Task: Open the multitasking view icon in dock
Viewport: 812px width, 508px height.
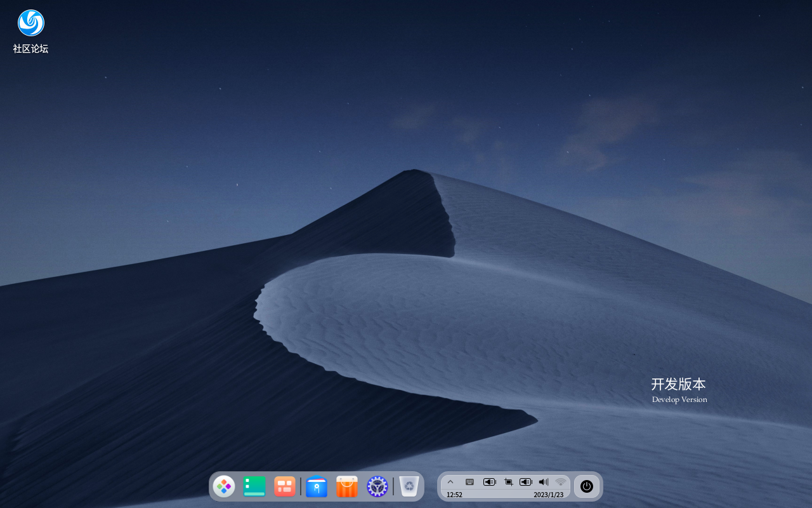Action: click(284, 486)
